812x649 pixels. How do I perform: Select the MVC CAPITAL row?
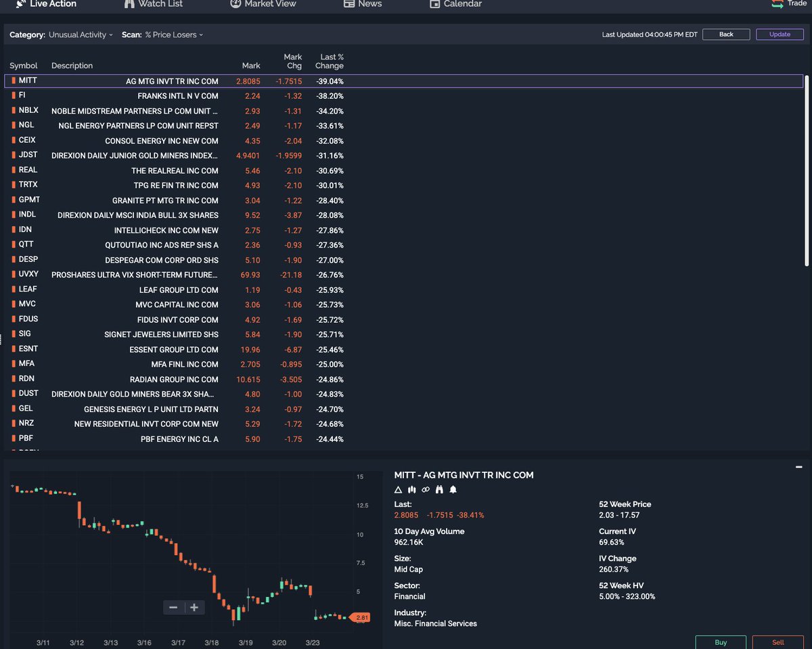tap(404, 305)
